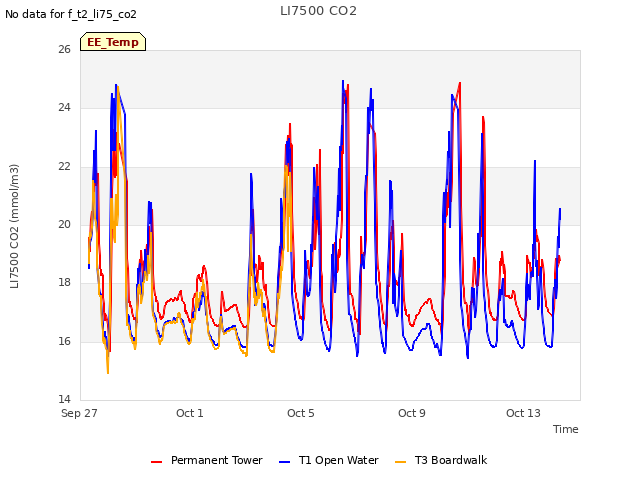
Task: Click the 'Oct 13' x-axis label
Action: [x=523, y=413]
